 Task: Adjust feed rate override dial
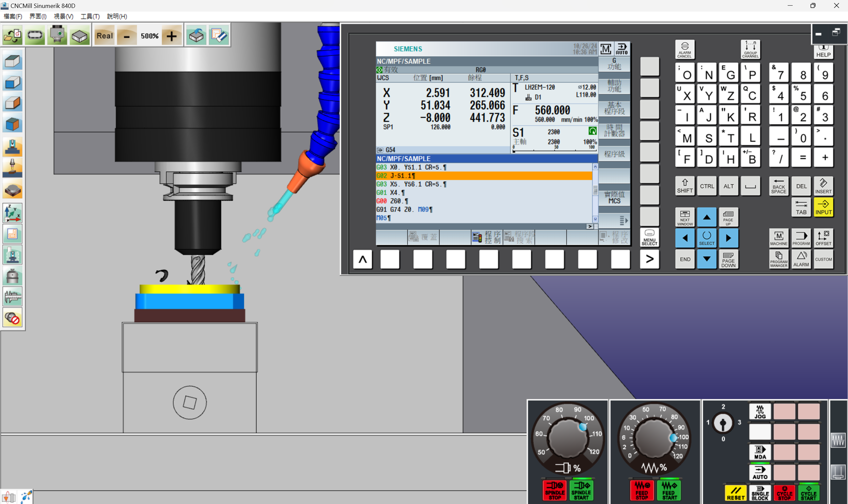tap(654, 438)
